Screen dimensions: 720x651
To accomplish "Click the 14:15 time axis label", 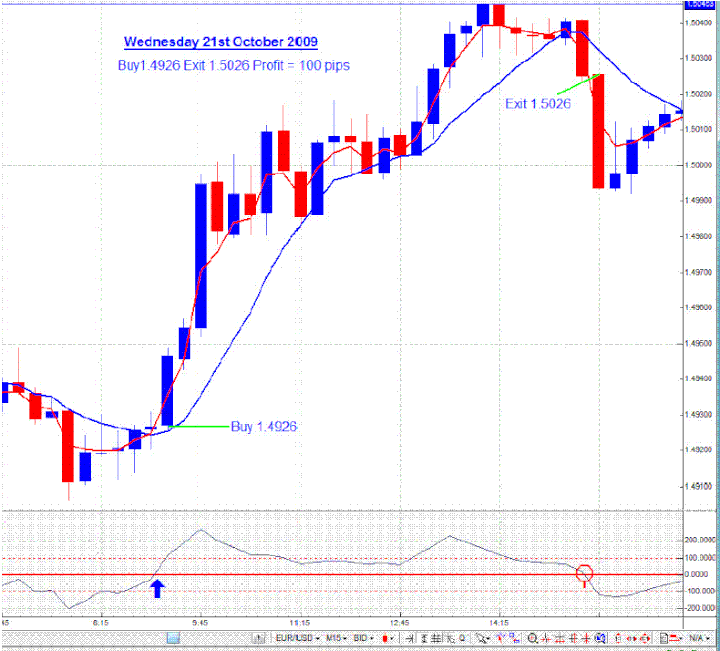I will point(499,623).
